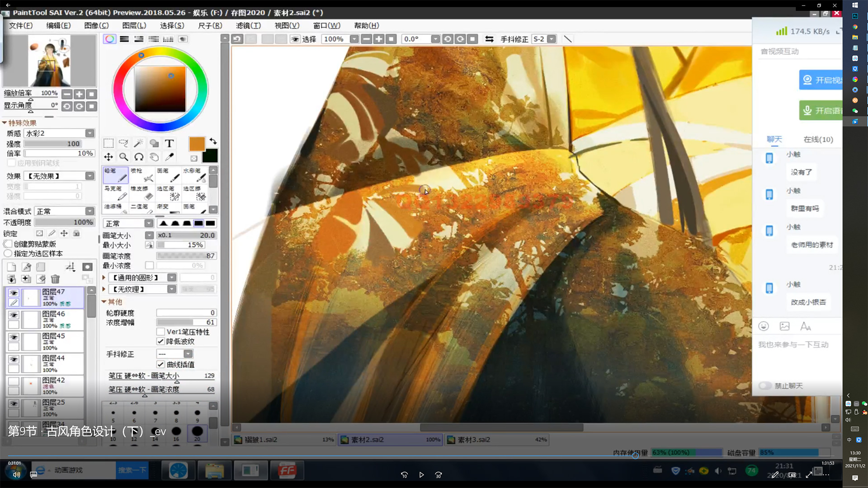Hide layer 图层45
868x488 pixels.
pos(14,337)
